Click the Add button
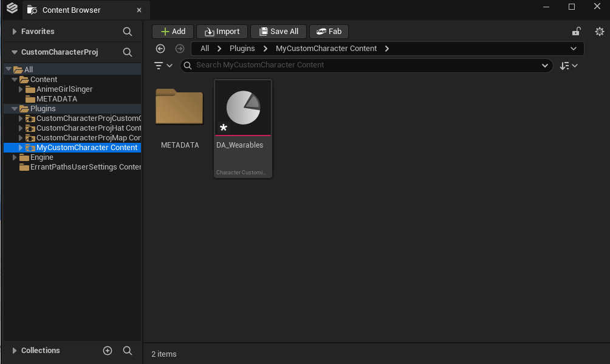Screen dimensions: 610x364 [x=173, y=32]
